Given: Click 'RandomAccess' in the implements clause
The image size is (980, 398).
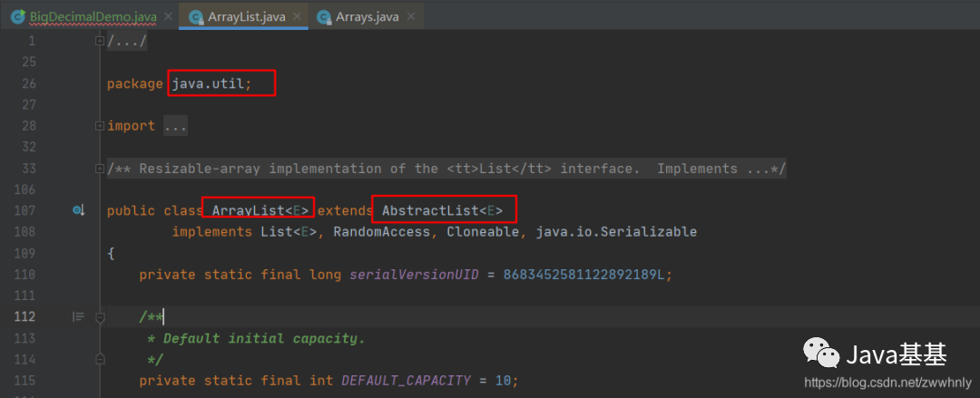Looking at the screenshot, I should pos(382,232).
